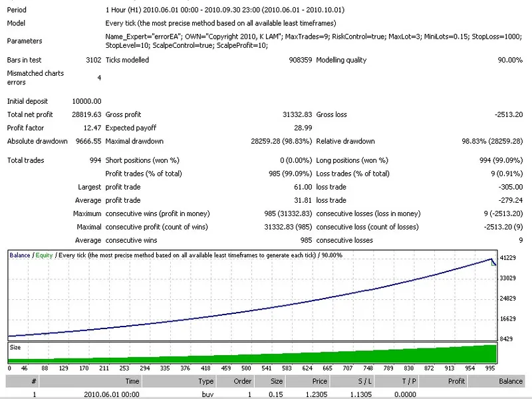Select the Initial deposit value 10000.00
Image resolution: width=532 pixels, height=399 pixels.
86,101
